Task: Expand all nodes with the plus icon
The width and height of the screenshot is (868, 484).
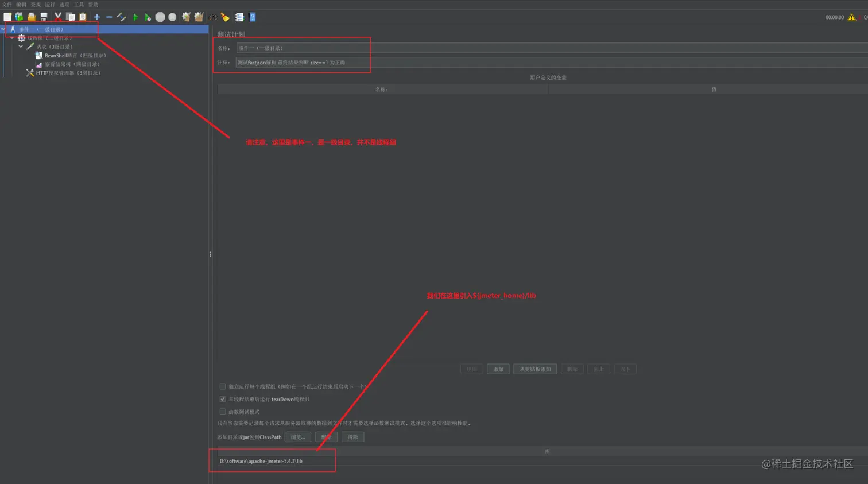Action: point(97,17)
